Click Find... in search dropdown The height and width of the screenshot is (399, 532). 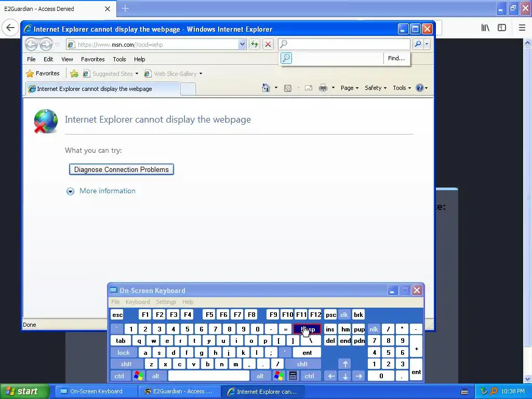(x=396, y=58)
